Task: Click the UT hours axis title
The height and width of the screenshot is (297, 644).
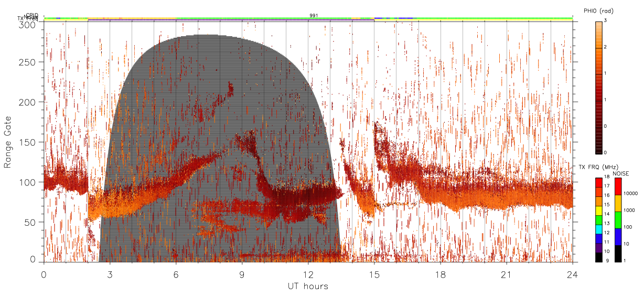Action: pos(308,286)
